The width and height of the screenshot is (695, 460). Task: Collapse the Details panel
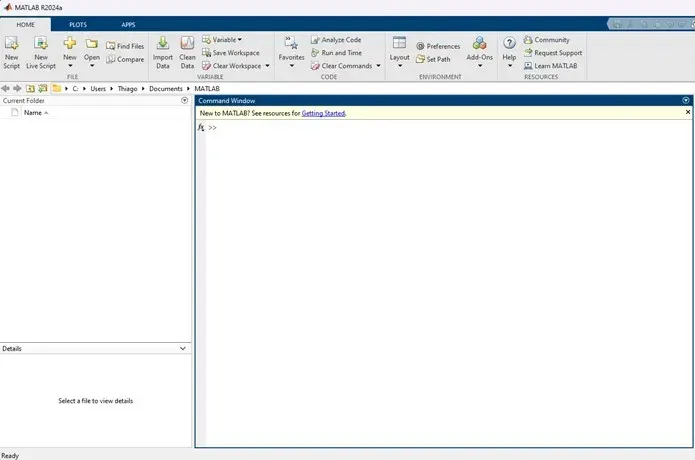(183, 349)
